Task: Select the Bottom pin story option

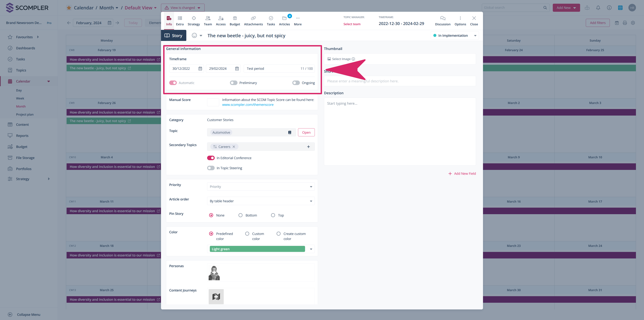Action: pyautogui.click(x=240, y=215)
